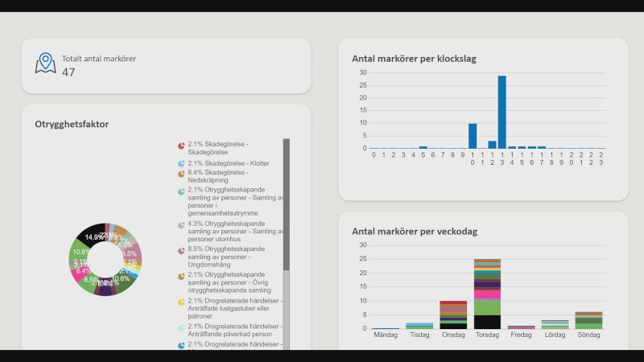Click the Skadegörelse - Klotter legend icon
This screenshot has height=362, width=644.
[181, 163]
